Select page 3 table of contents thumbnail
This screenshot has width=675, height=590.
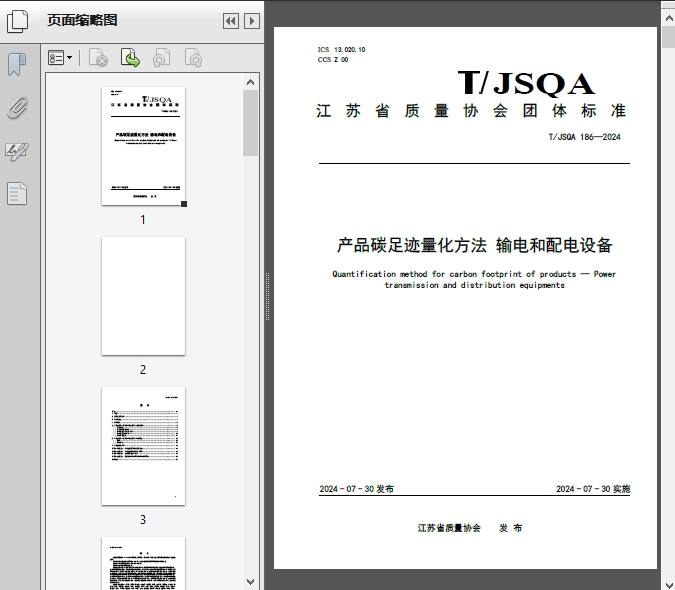(x=143, y=446)
